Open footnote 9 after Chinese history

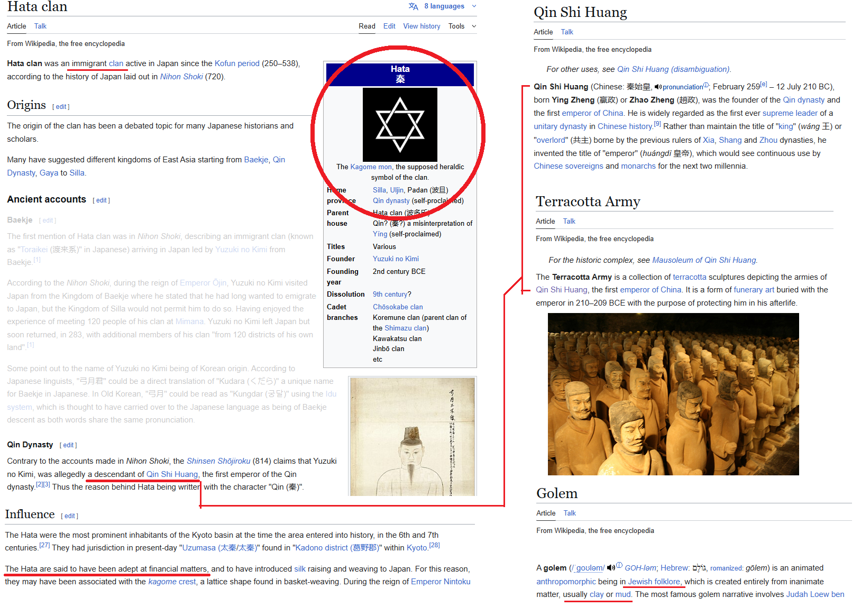pyautogui.click(x=657, y=124)
